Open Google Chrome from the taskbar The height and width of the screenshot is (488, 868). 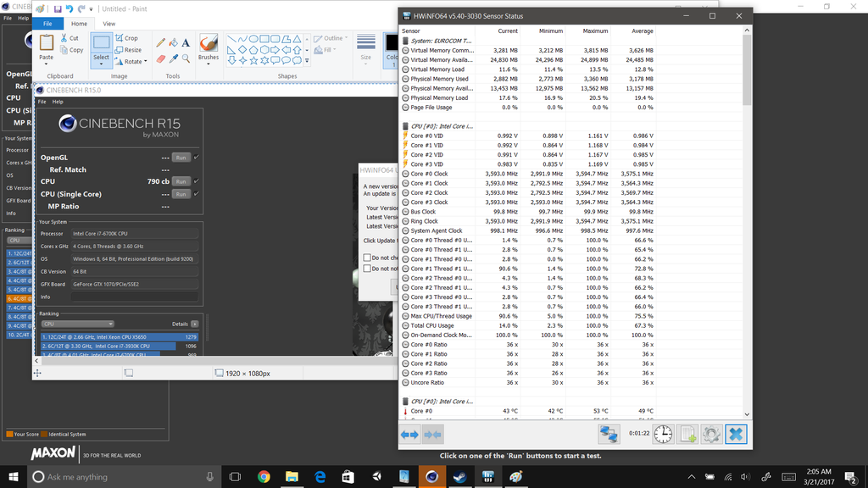[264, 476]
